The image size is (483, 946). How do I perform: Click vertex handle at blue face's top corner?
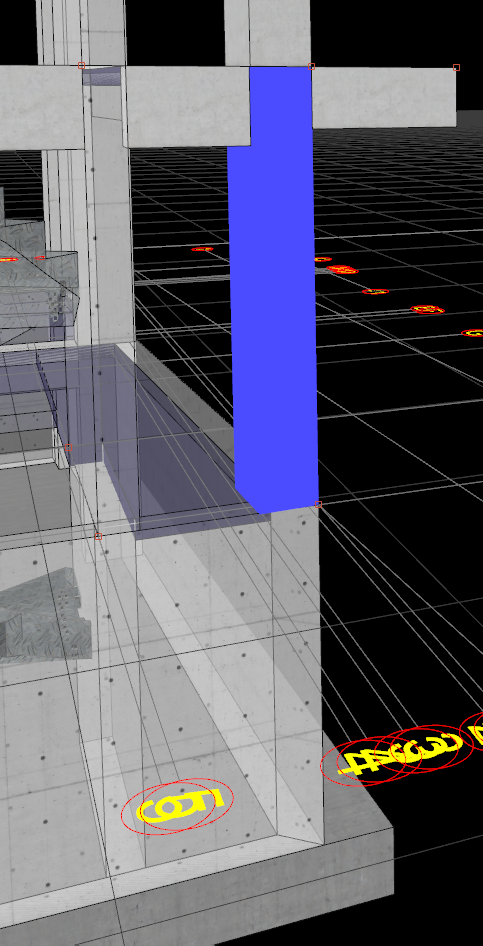point(312,66)
